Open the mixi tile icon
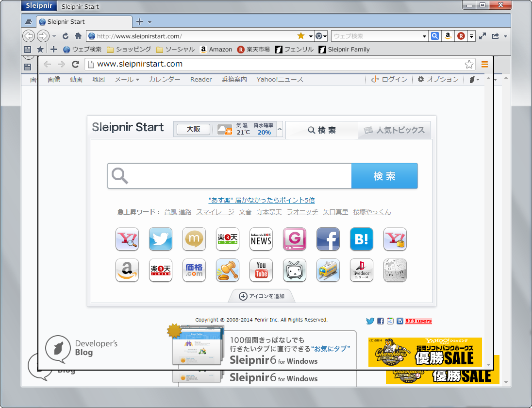Screen dimensions: 532x408 194,239
